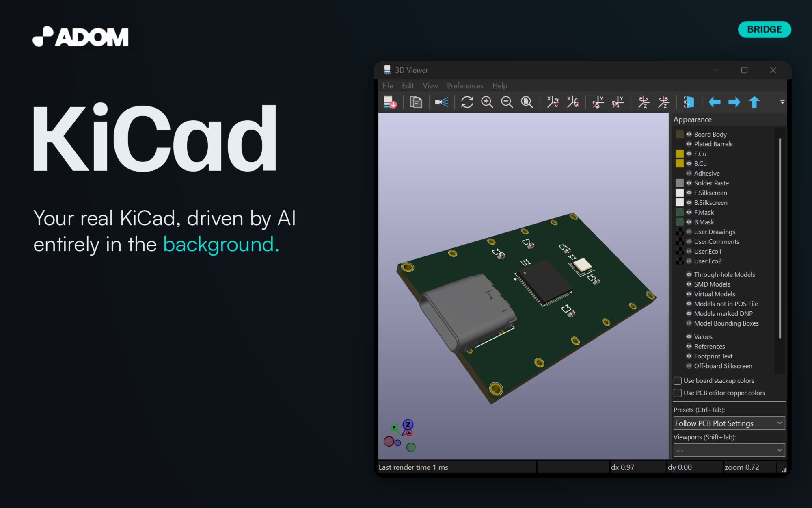
Task: Click the 3D Viewer window title icon
Action: click(x=387, y=70)
